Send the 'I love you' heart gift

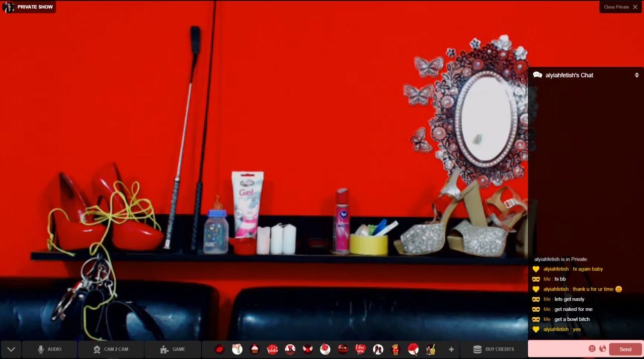click(360, 349)
